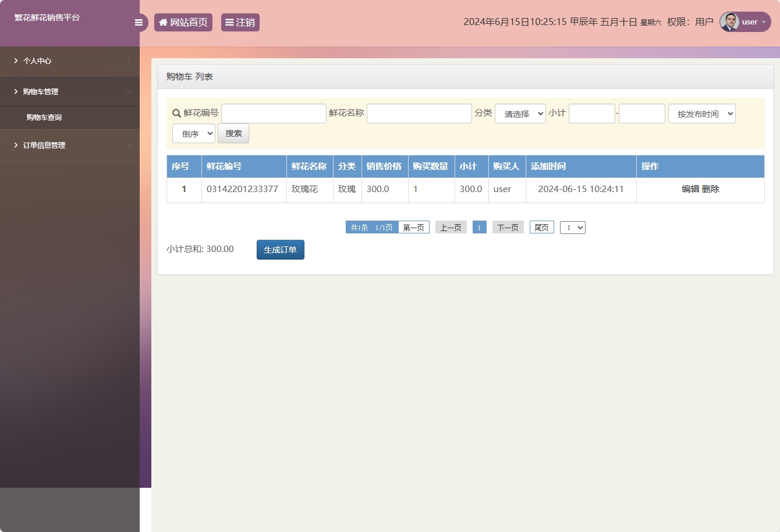
Task: Go to 网站首页 home button
Action: pos(183,23)
